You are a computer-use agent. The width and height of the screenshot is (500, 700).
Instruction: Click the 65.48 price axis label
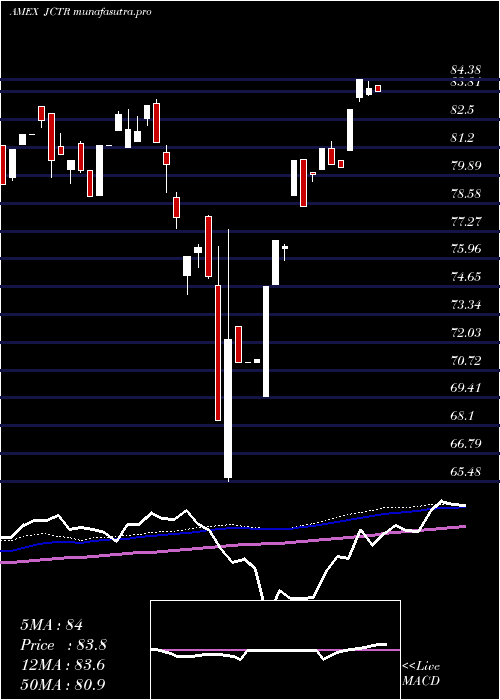(466, 471)
